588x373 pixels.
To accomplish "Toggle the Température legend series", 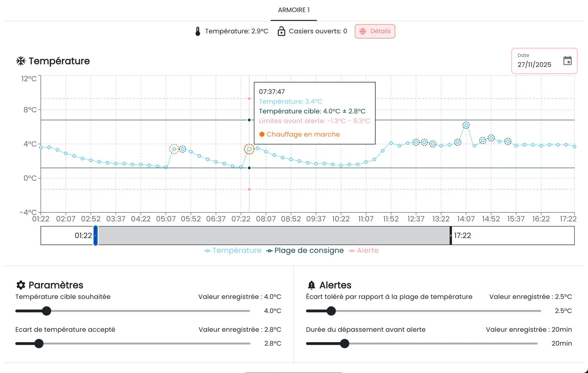I will click(x=233, y=250).
